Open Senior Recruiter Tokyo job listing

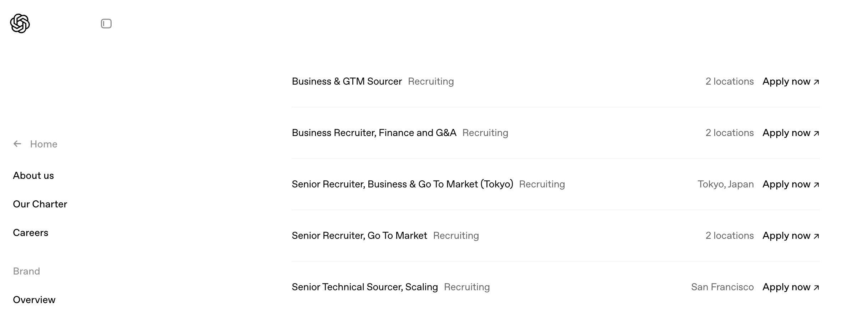pyautogui.click(x=402, y=184)
